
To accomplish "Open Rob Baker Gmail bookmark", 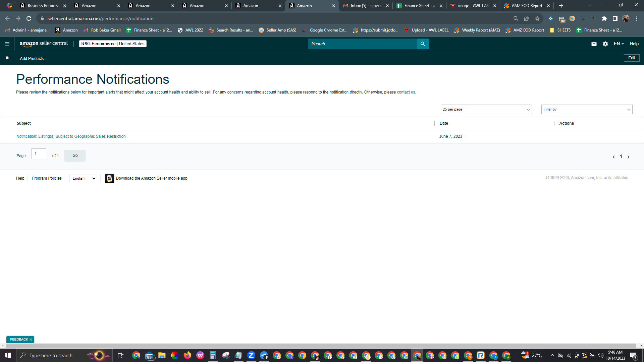I will (x=102, y=30).
